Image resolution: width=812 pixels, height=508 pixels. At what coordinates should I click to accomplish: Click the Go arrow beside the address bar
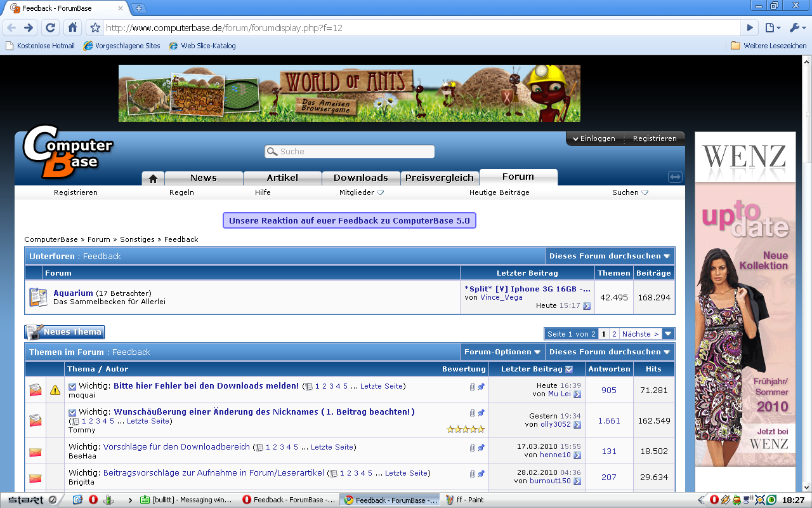[750, 28]
